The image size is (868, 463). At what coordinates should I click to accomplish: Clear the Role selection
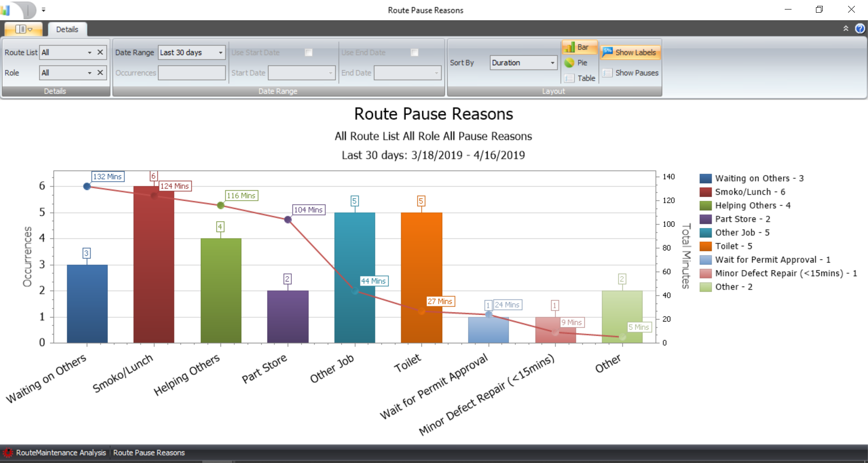coord(100,73)
